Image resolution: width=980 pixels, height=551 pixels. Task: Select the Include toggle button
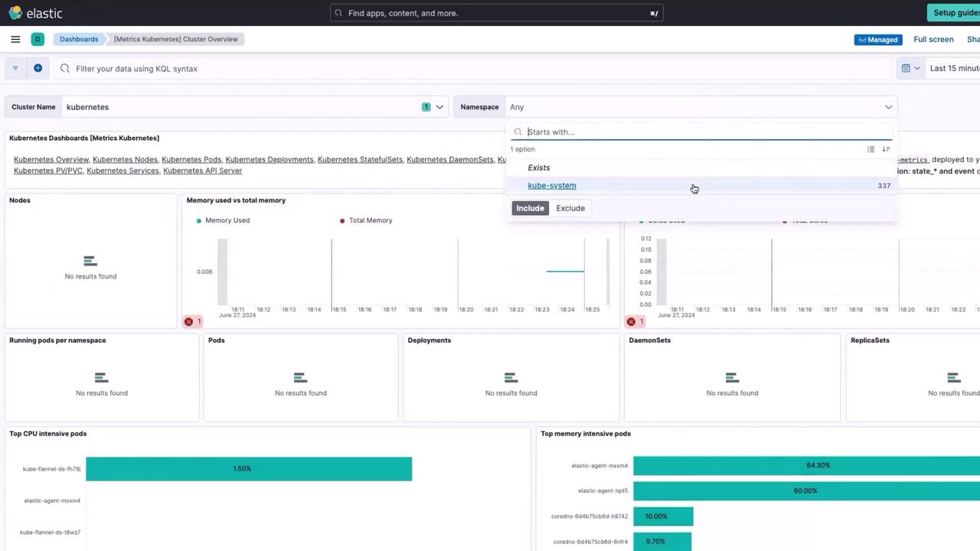click(x=530, y=208)
